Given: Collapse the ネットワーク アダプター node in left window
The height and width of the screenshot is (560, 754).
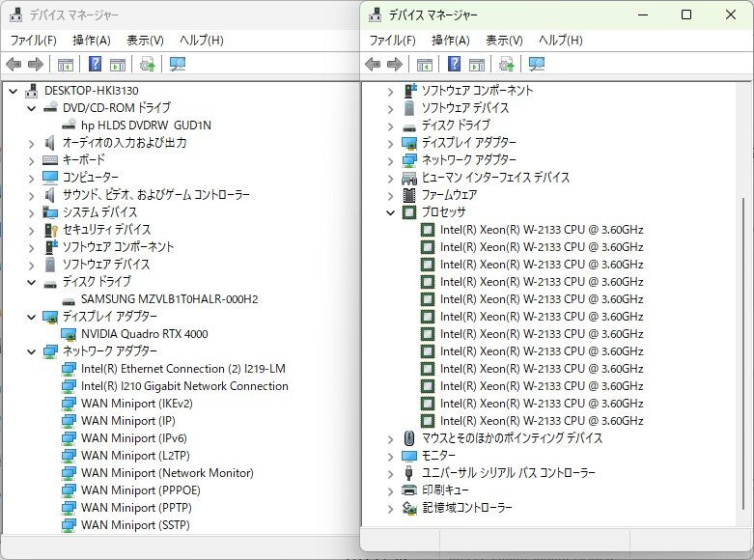Looking at the screenshot, I should tap(32, 351).
